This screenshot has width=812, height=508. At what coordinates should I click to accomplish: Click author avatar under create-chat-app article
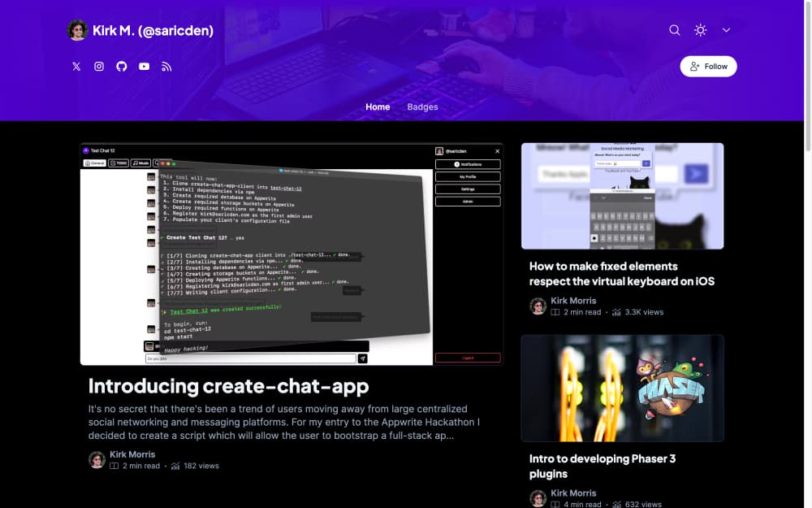pos(97,460)
